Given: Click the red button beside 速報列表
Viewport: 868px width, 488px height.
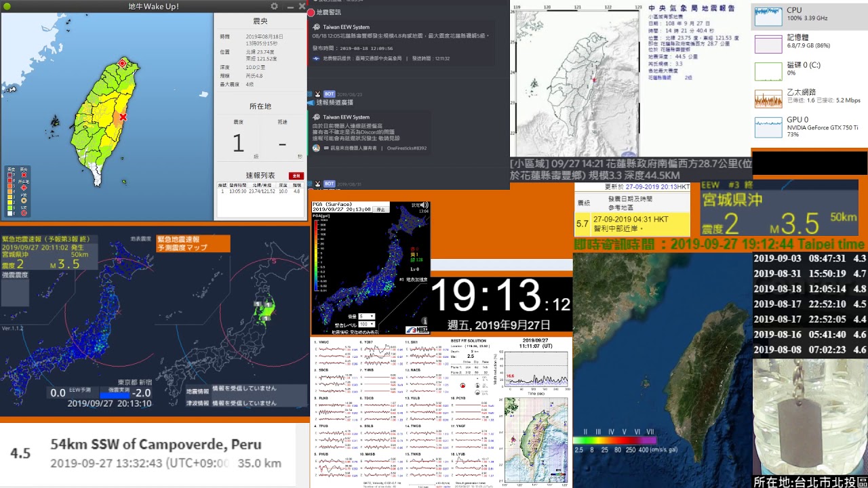Looking at the screenshot, I should tap(296, 176).
